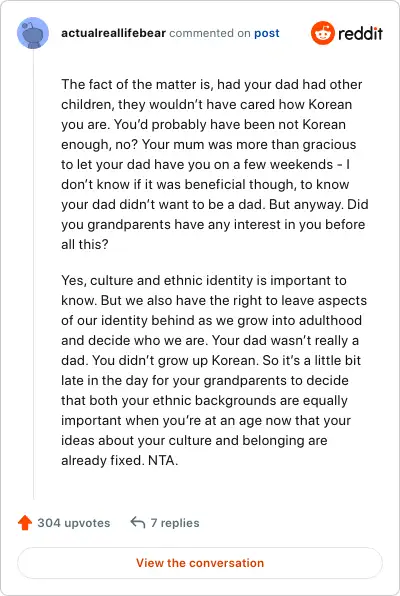Click the curved reply arrow icon
The image size is (400, 596).
point(138,523)
